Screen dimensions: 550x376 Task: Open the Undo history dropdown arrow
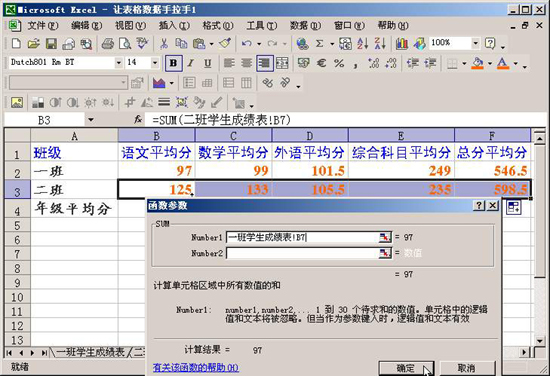click(x=259, y=44)
